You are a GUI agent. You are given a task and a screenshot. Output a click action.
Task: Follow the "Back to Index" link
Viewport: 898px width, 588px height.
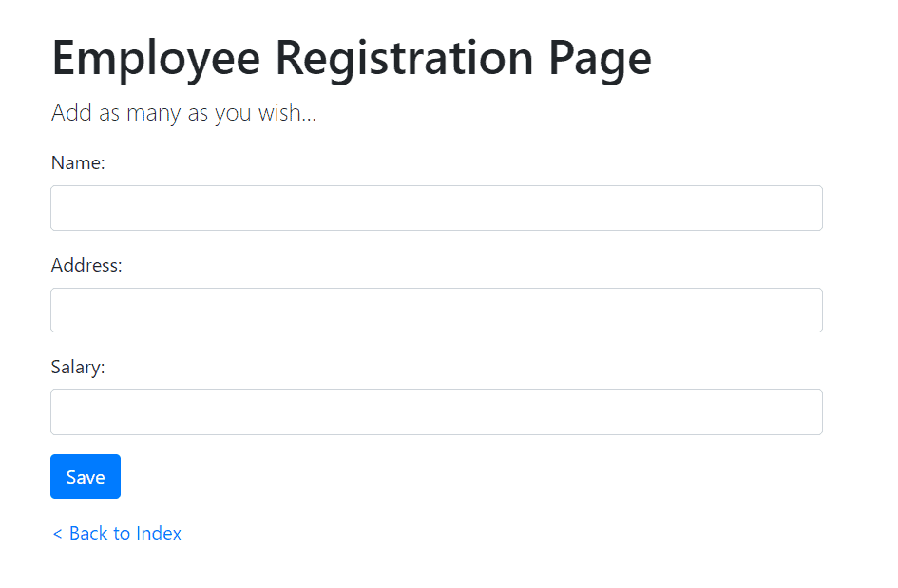117,534
